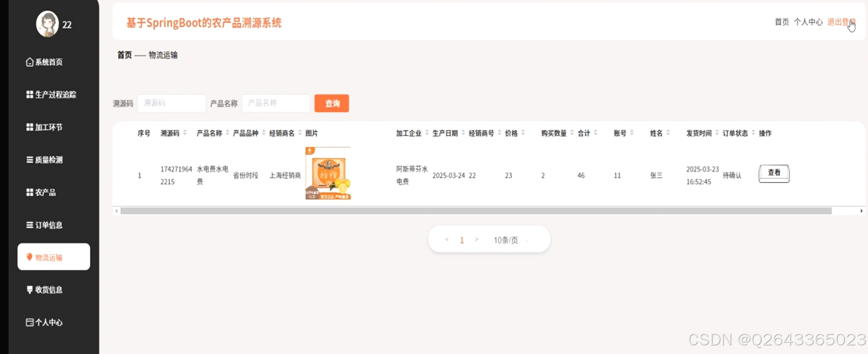
Task: Open the 10条/页 page size dropdown
Action: [x=511, y=240]
